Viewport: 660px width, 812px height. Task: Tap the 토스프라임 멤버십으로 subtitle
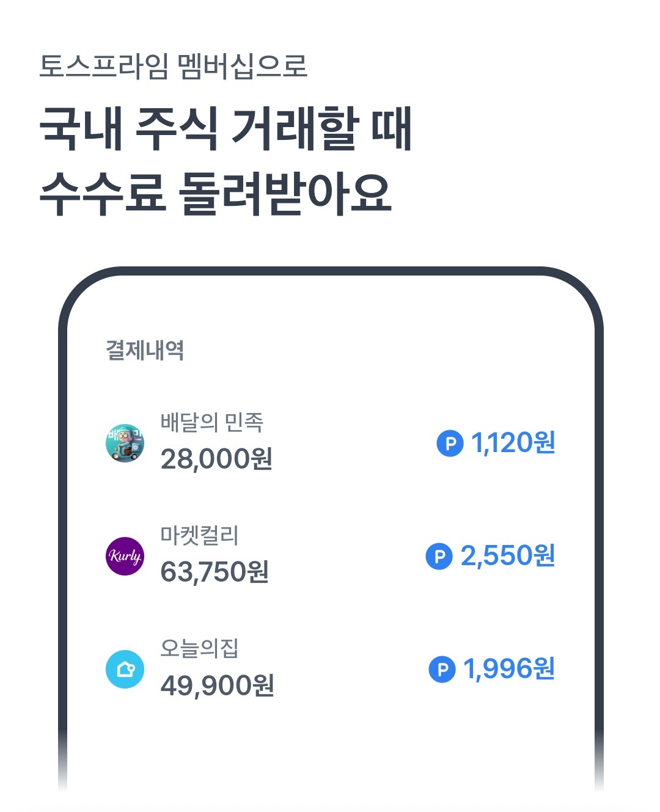pos(174,66)
